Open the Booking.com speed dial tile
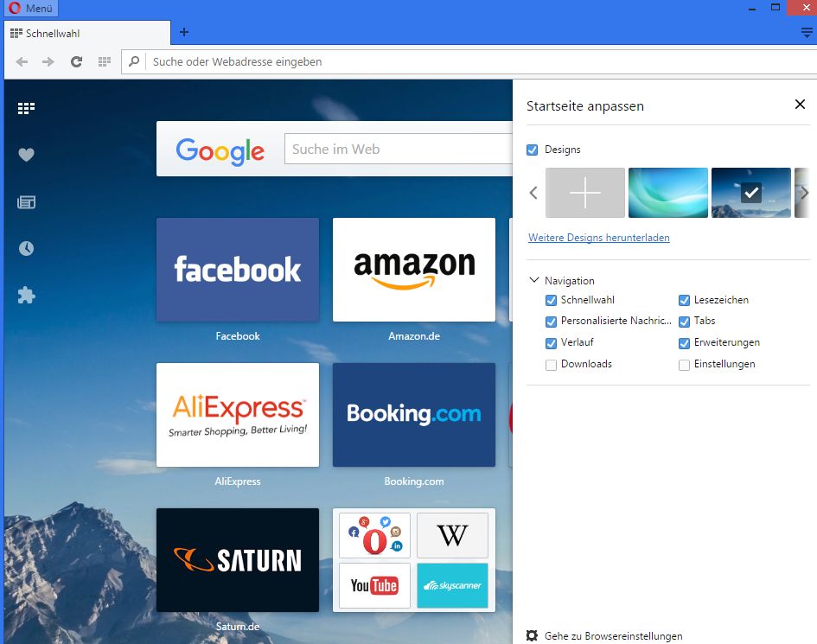817x644 pixels. click(x=414, y=415)
